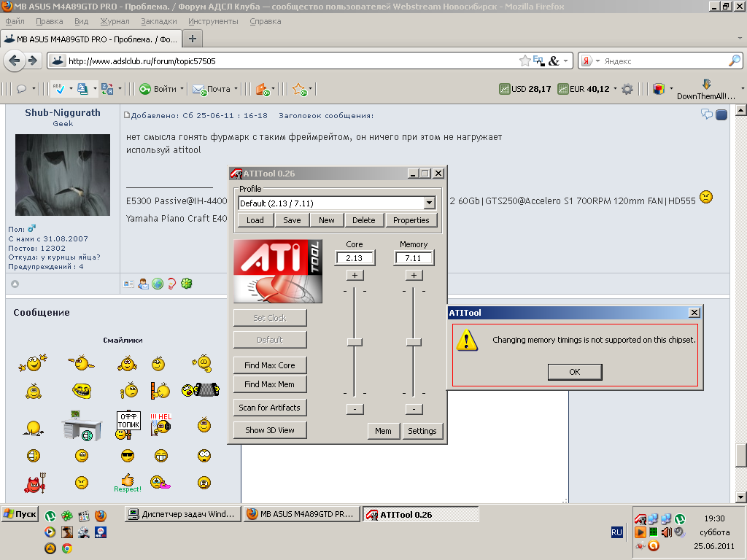Viewport: 747px width, 560px height.
Task: Click the Memory clock slider handle
Action: coord(414,342)
